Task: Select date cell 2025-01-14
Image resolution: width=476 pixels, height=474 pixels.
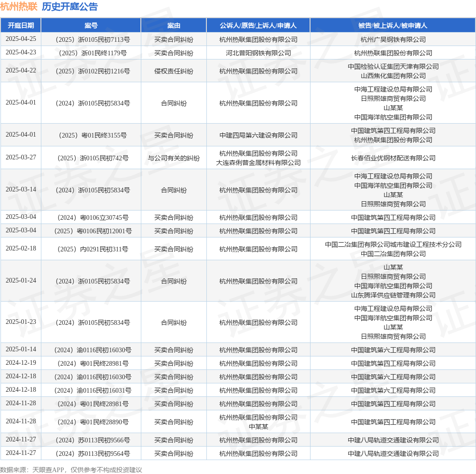Action: coord(20,349)
